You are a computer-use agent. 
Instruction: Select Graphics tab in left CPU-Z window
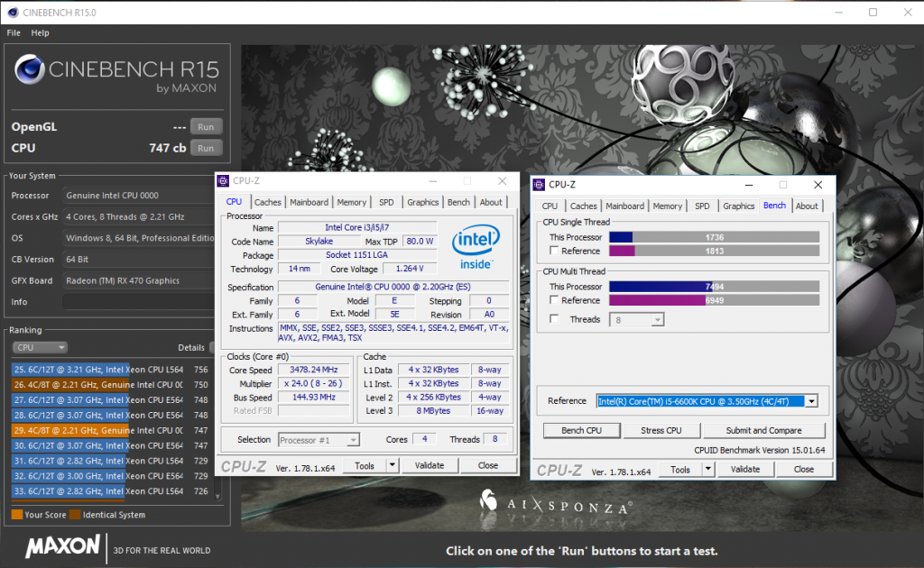coord(423,202)
